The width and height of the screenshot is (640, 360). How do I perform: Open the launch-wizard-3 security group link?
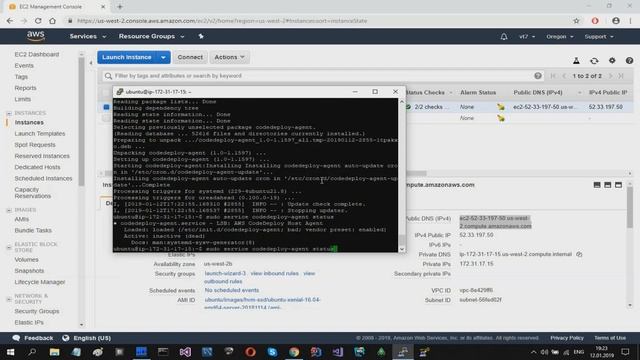(x=225, y=273)
